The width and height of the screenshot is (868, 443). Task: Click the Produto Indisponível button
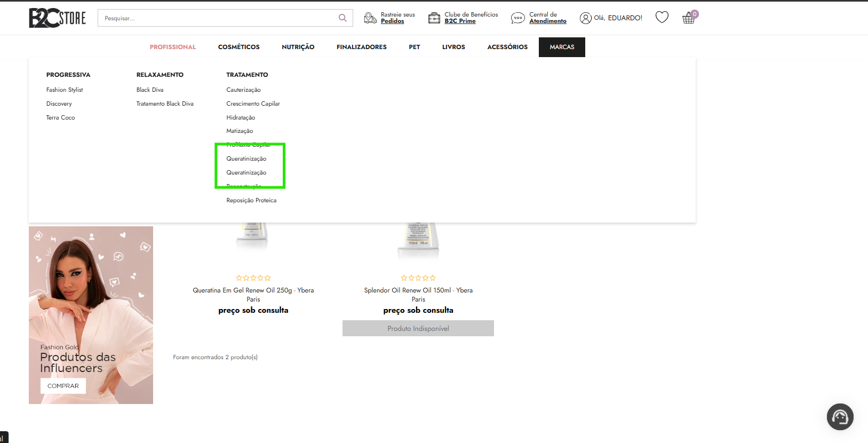418,328
